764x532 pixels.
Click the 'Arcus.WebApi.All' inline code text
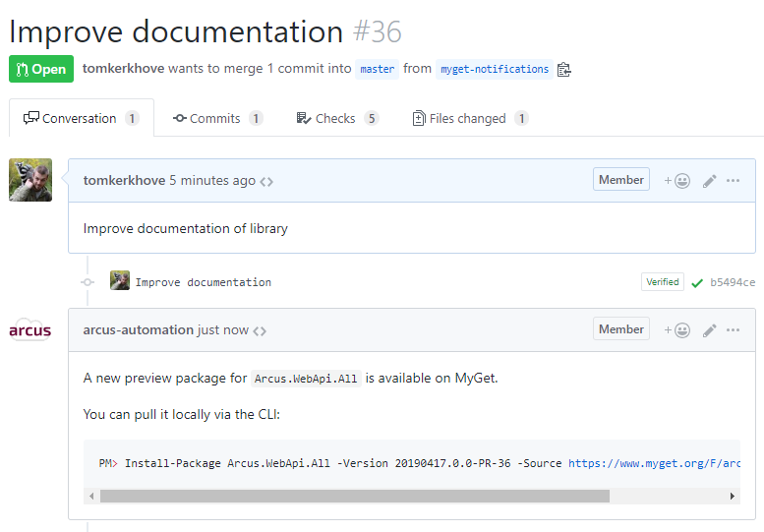(306, 379)
